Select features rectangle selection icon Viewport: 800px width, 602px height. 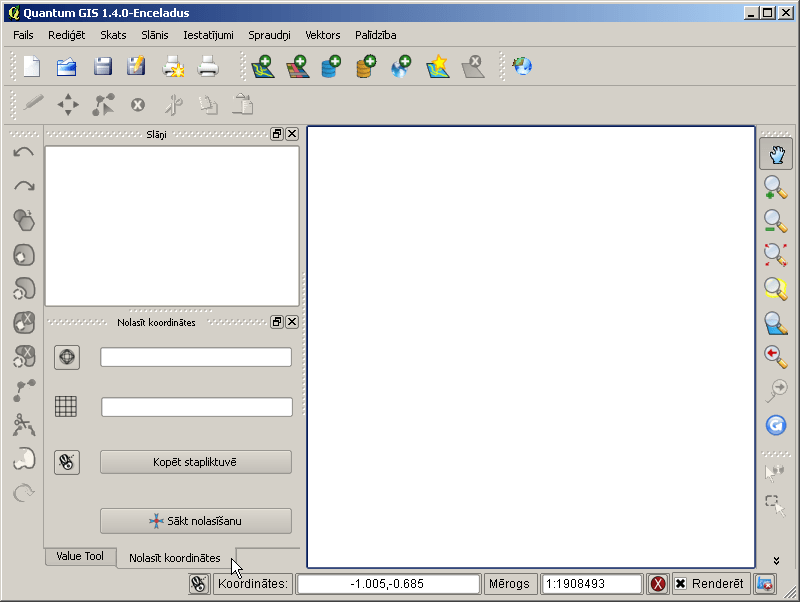(775, 506)
